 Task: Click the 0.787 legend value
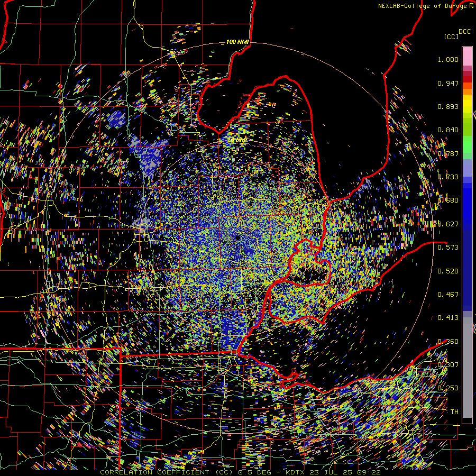tap(448, 153)
